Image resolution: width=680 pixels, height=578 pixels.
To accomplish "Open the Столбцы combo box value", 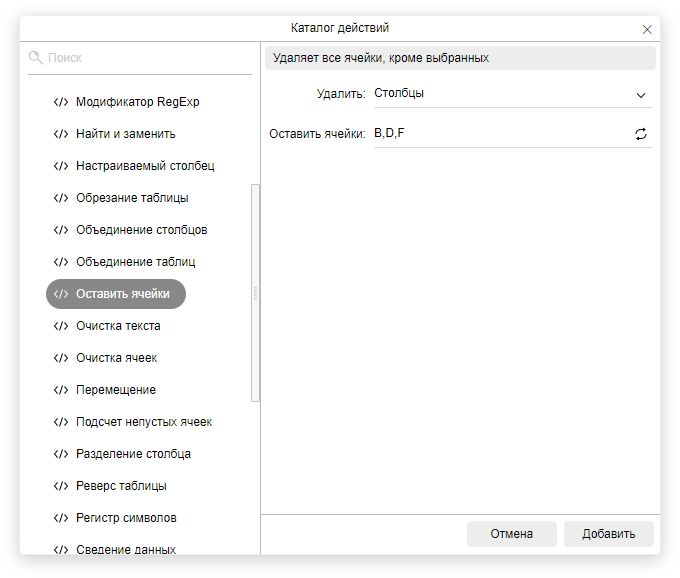I will point(500,94).
